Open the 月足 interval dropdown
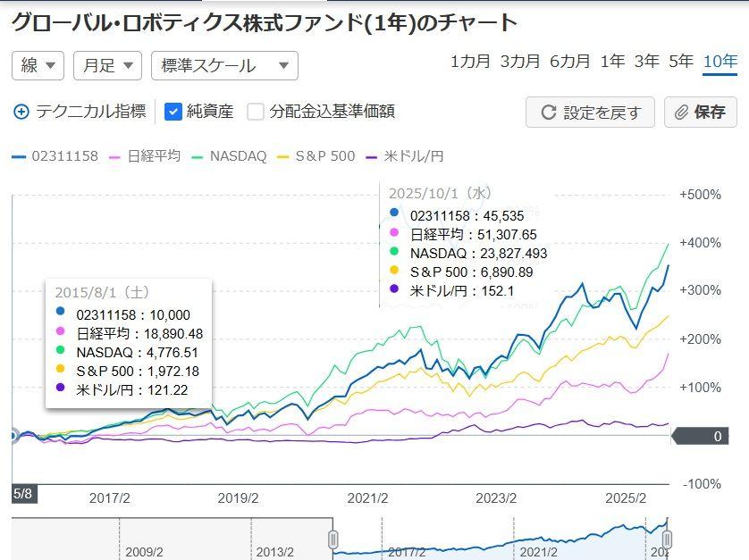This screenshot has height=560, width=749. pyautogui.click(x=107, y=65)
